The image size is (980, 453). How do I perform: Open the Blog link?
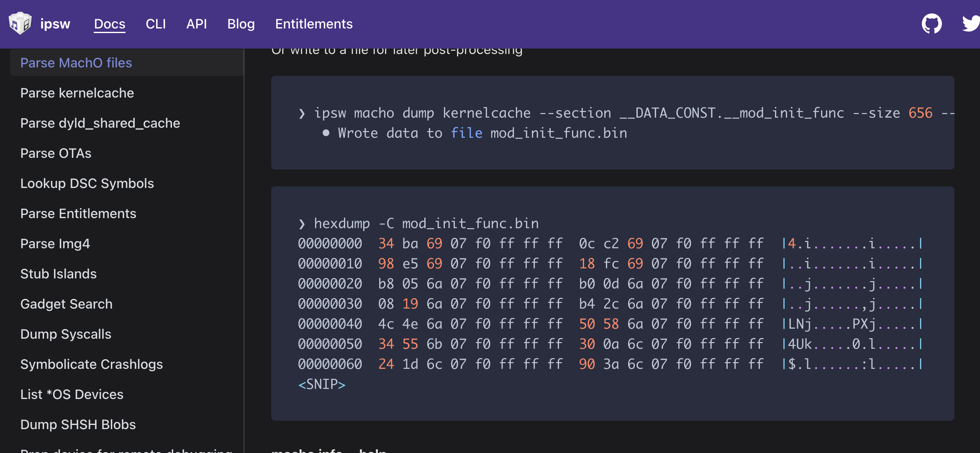click(x=241, y=24)
